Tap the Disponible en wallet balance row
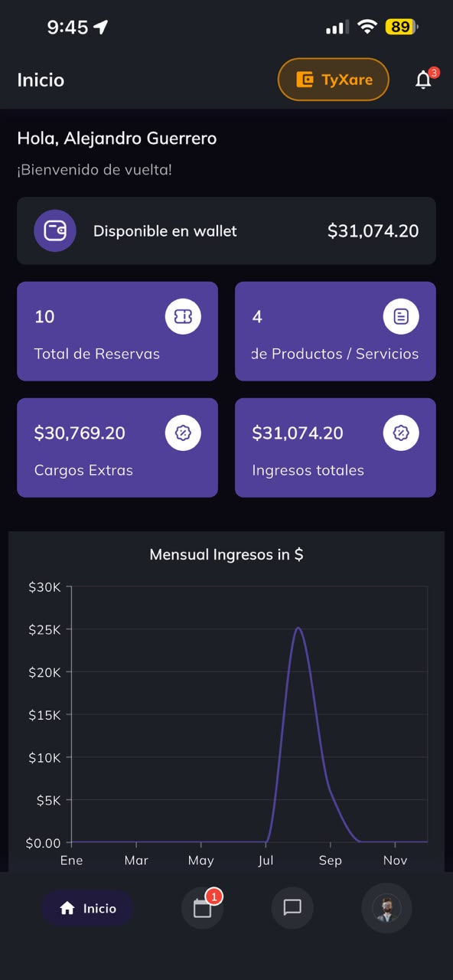The width and height of the screenshot is (453, 980). click(x=226, y=230)
